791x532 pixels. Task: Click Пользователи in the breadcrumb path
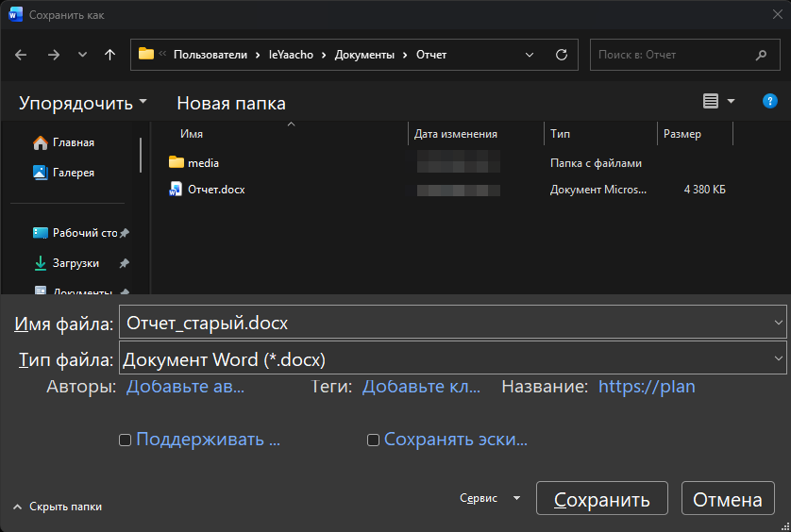(x=210, y=55)
